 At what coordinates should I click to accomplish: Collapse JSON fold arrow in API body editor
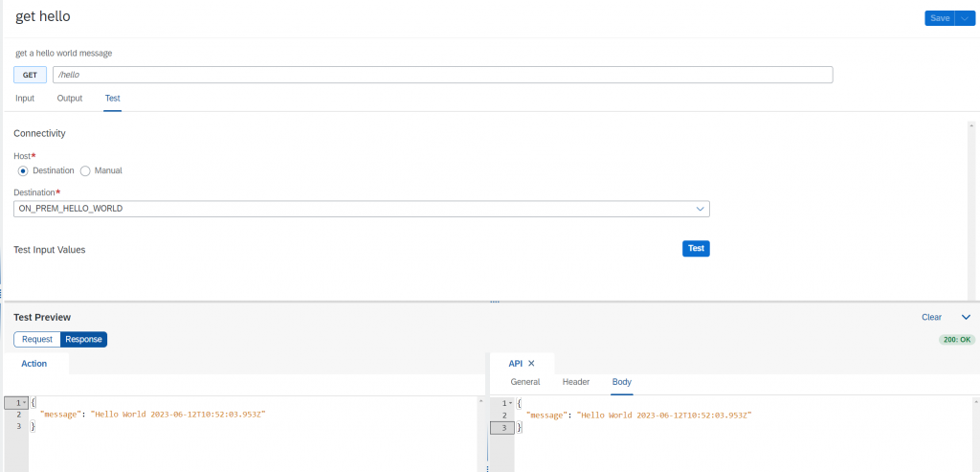[511, 403]
